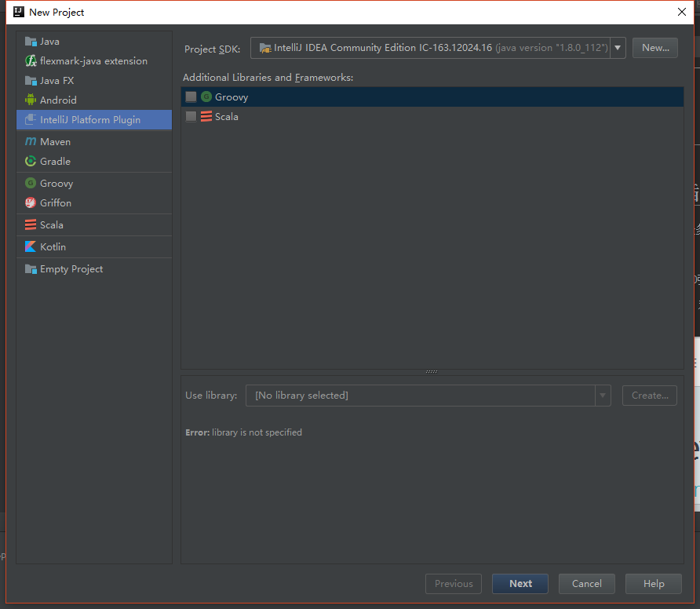700x609 pixels.
Task: Open the Project SDK combo box
Action: click(438, 48)
